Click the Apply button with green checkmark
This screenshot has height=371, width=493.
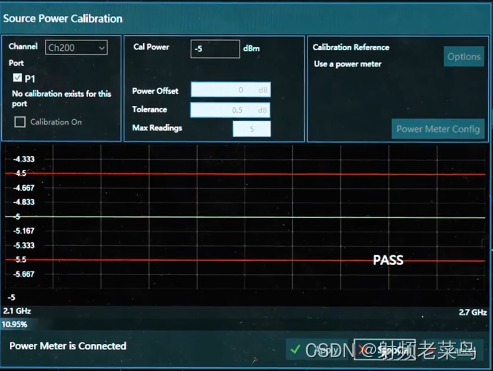(317, 350)
